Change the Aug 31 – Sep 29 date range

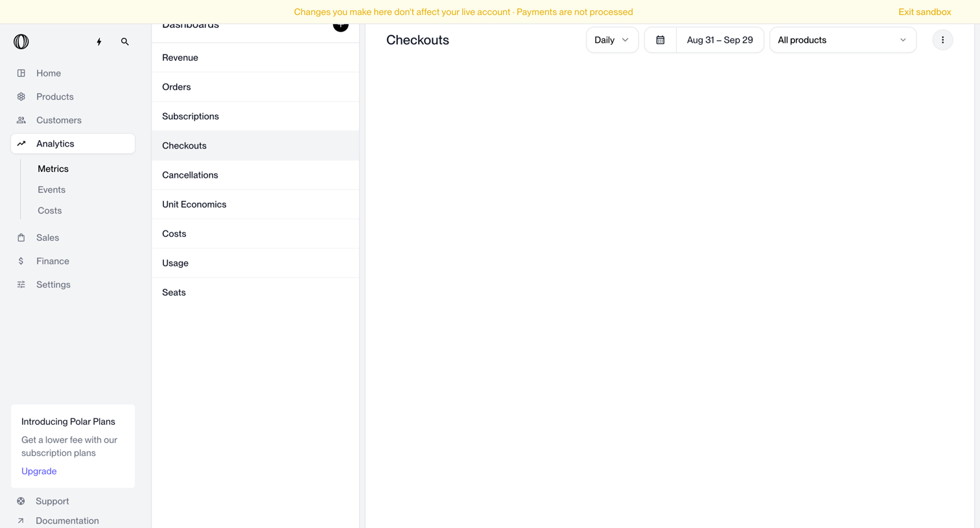pos(719,40)
